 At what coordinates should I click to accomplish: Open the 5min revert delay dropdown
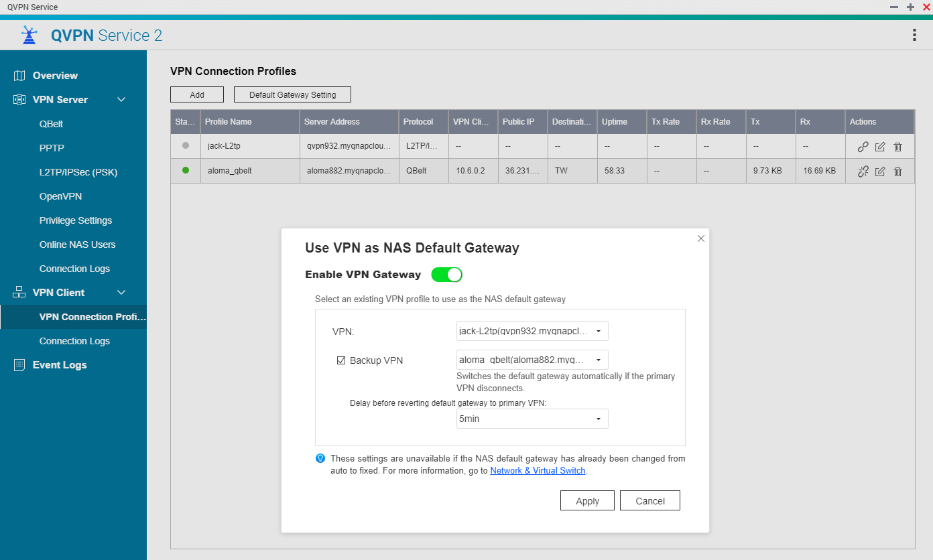pyautogui.click(x=532, y=419)
